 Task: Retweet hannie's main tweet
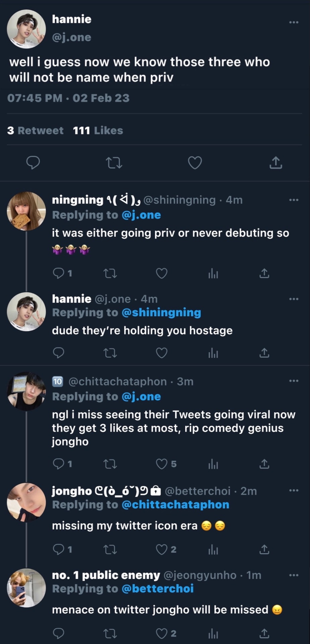point(114,163)
